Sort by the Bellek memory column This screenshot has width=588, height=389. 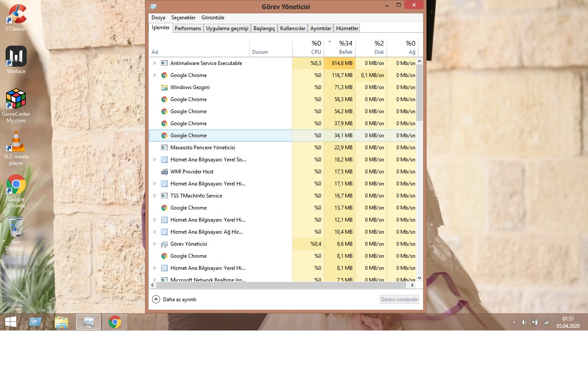coord(340,47)
